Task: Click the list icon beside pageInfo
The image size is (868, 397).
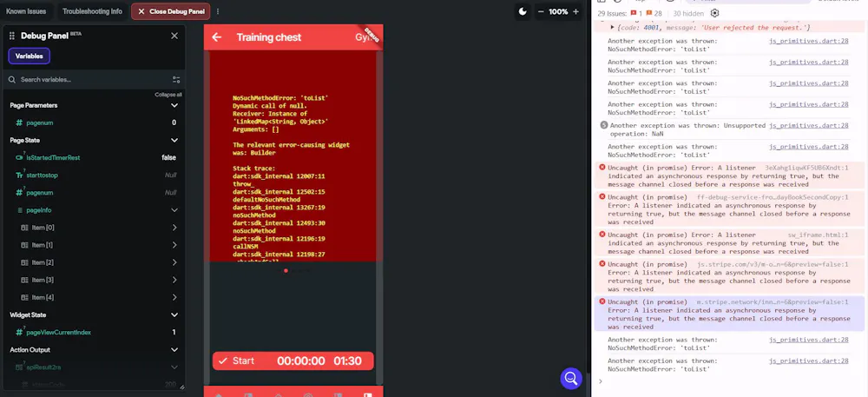Action: pos(21,210)
